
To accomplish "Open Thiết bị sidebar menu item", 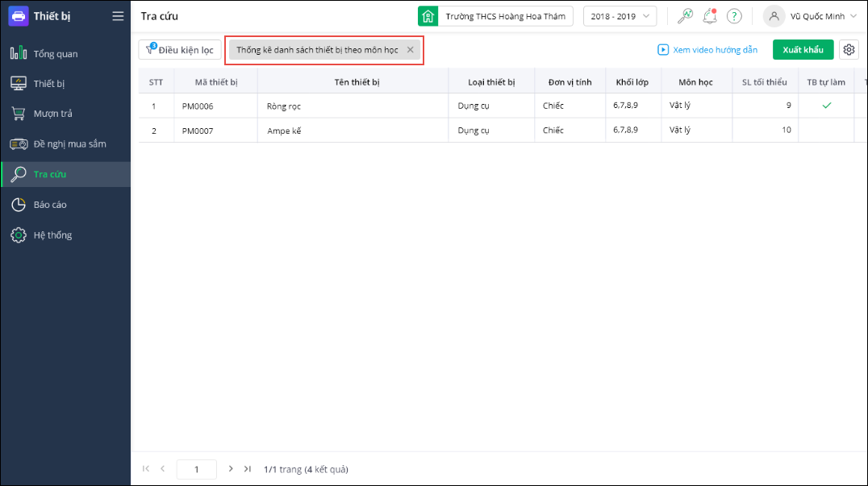I will click(x=65, y=84).
